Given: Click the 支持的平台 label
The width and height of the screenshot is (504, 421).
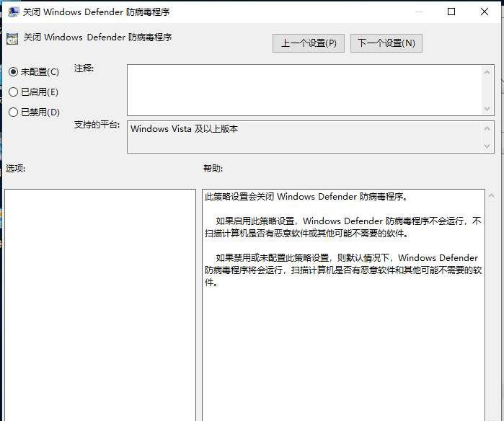Looking at the screenshot, I should 97,125.
